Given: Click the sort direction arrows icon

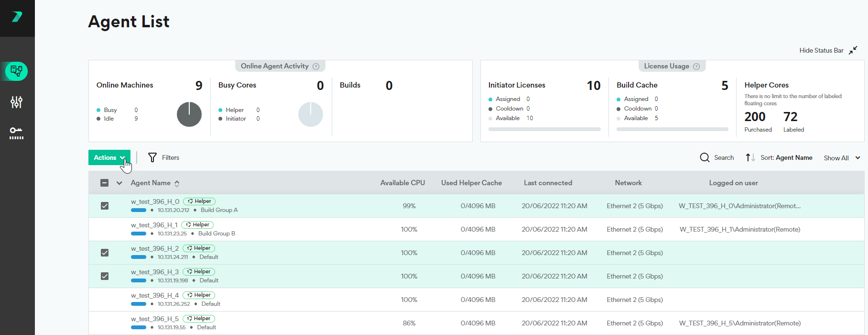Looking at the screenshot, I should pyautogui.click(x=750, y=157).
